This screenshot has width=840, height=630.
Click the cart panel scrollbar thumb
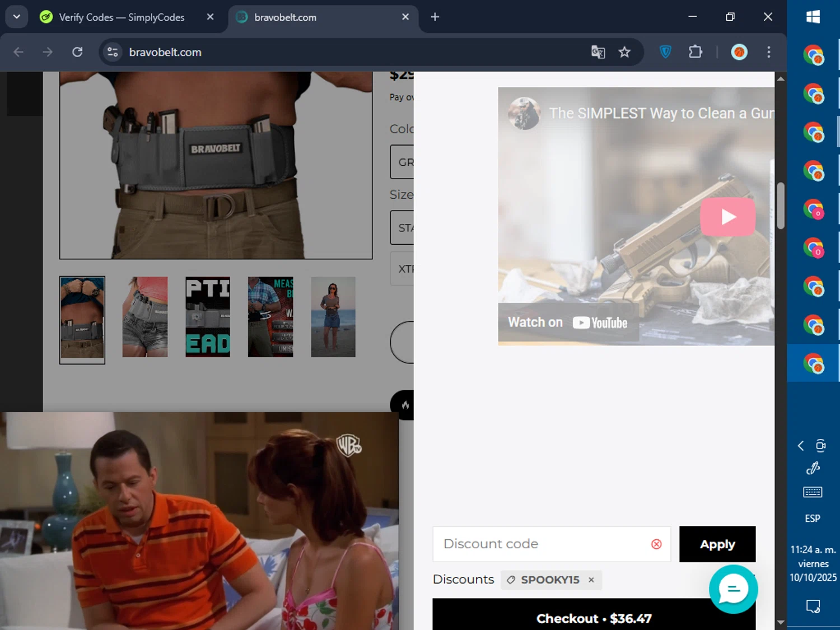pyautogui.click(x=780, y=206)
